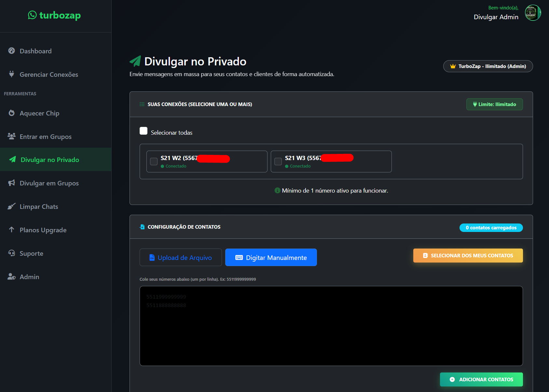Viewport: 549px width, 392px height.
Task: Open Entrar em Grupos page
Action: coord(56,137)
